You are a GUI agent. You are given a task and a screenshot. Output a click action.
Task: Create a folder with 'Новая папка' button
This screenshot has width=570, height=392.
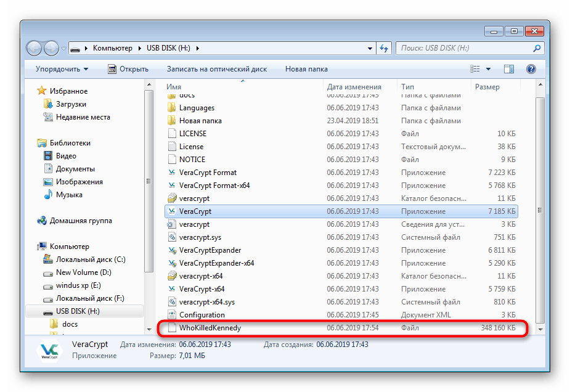(306, 69)
